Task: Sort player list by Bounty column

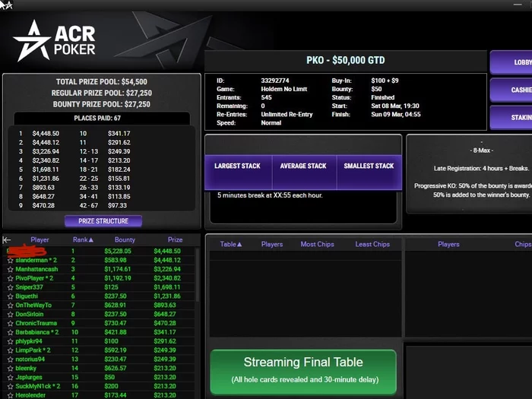Action: (125, 240)
